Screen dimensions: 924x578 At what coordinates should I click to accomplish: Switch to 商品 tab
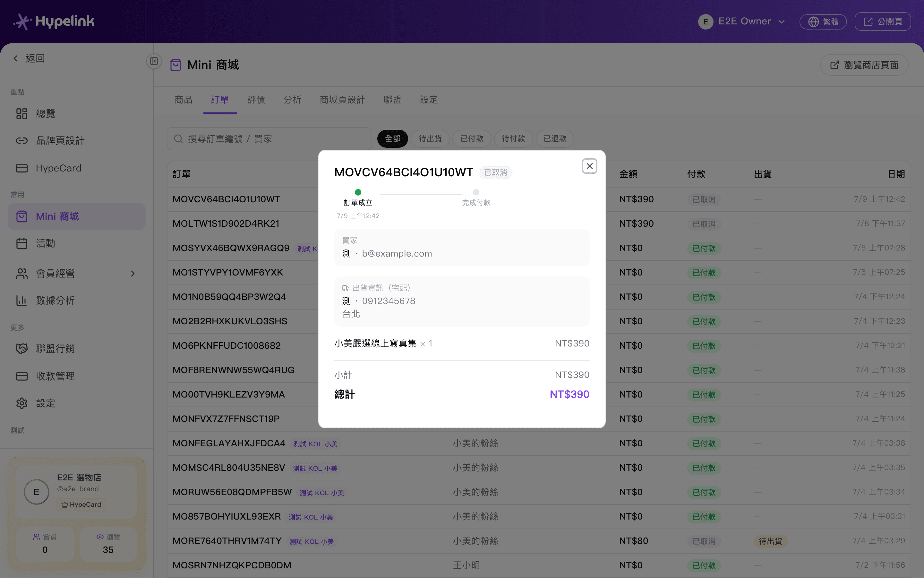click(183, 100)
